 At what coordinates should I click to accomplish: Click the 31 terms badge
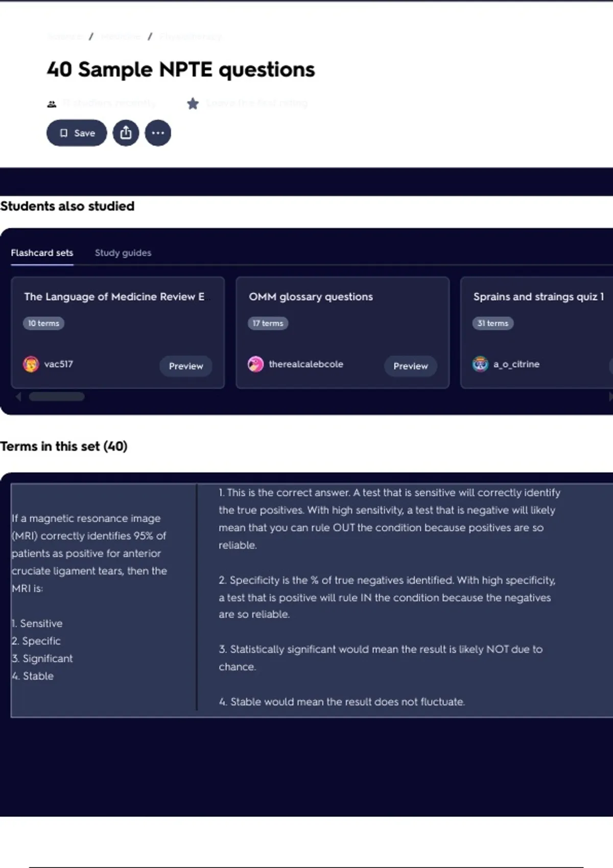(x=493, y=323)
